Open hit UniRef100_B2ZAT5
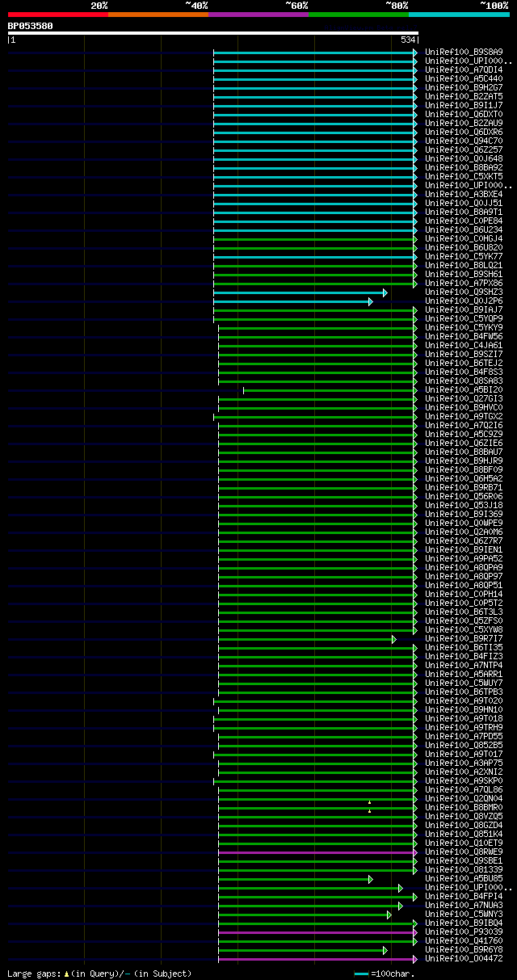Image resolution: width=517 pixels, height=980 pixels. coord(464,97)
